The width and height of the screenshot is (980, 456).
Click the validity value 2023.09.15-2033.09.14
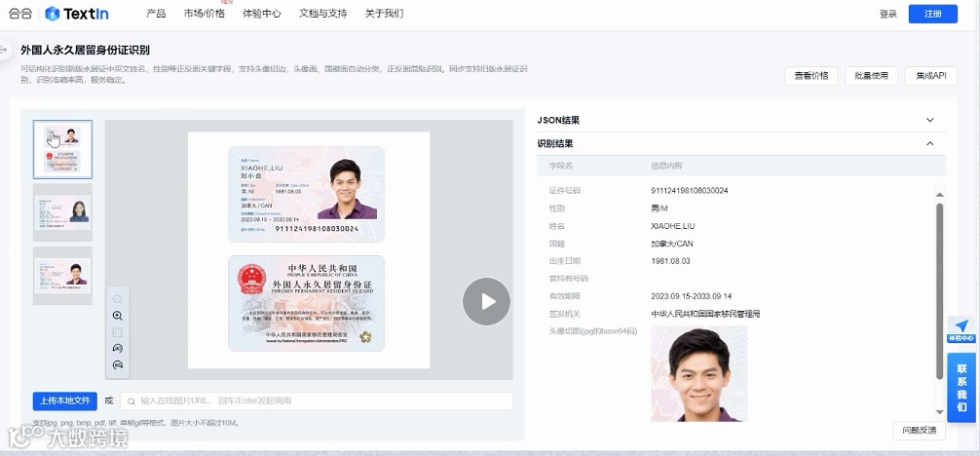[691, 296]
